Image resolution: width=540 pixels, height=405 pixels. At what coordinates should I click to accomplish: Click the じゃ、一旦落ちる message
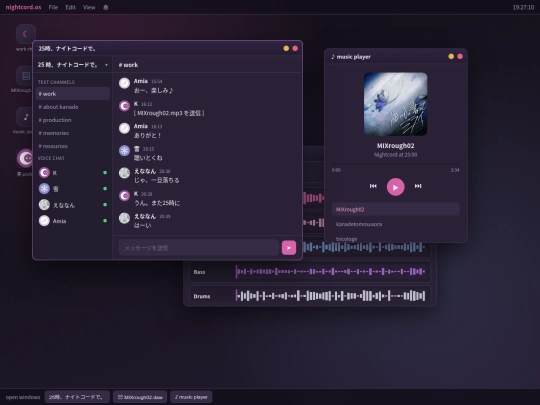point(156,180)
